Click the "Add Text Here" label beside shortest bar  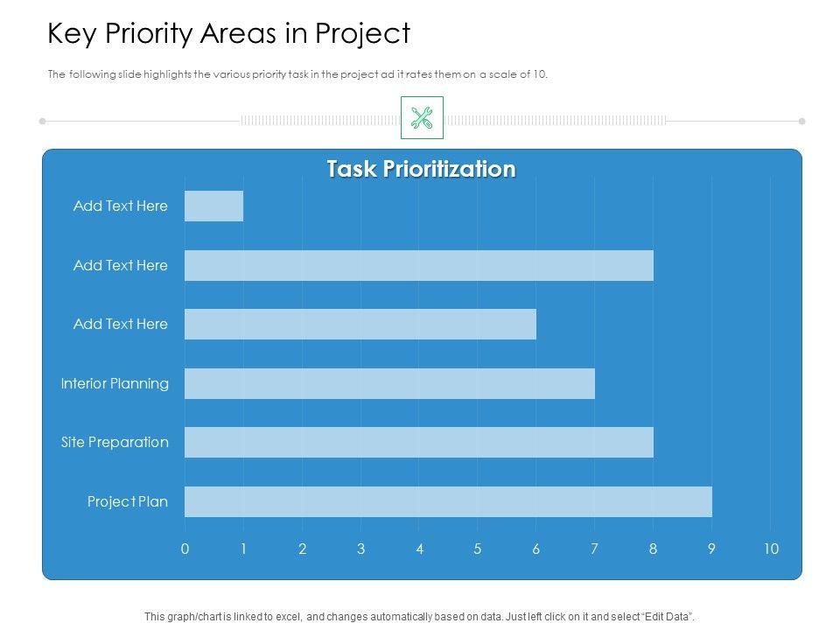[x=120, y=206]
